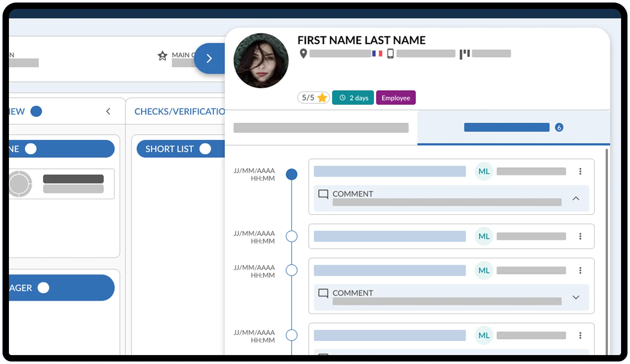Open options menu of fourth timeline entry
The image size is (630, 364).
[580, 336]
